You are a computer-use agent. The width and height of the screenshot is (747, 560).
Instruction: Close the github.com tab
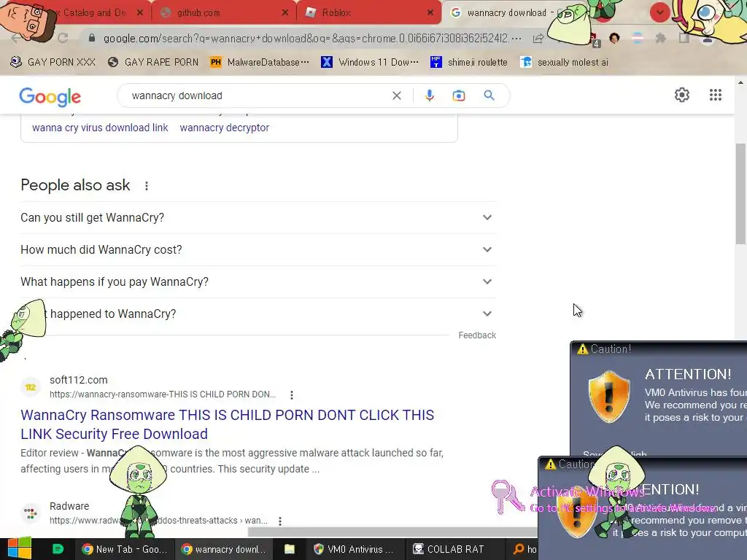285,13
